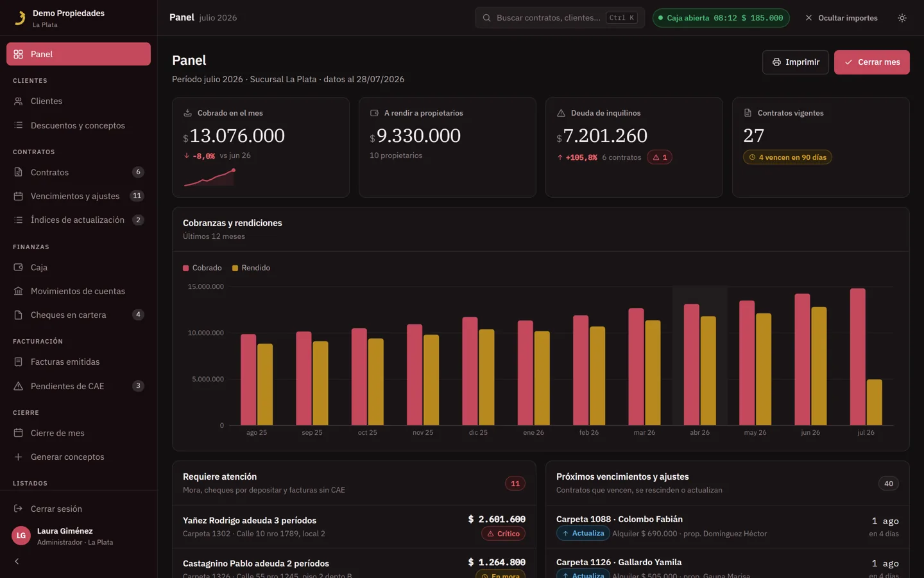Click the Crítico badge on Yañez row
924x578 pixels.
(503, 534)
